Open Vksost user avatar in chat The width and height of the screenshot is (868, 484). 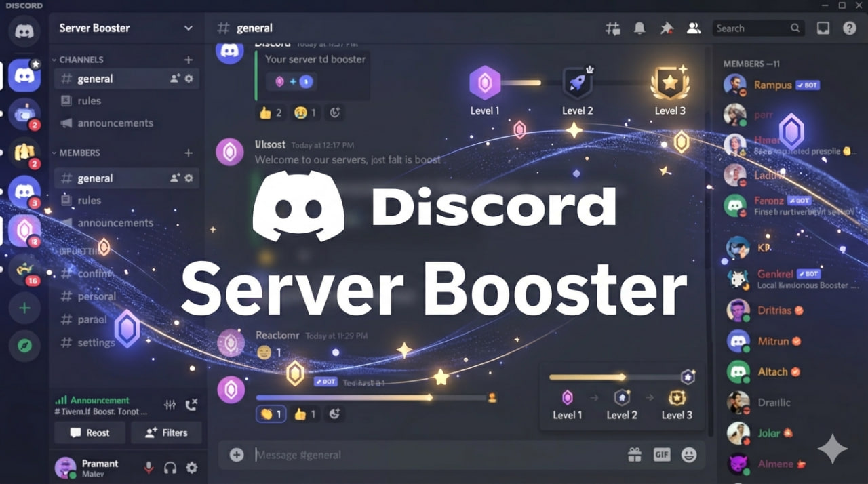coord(230,152)
